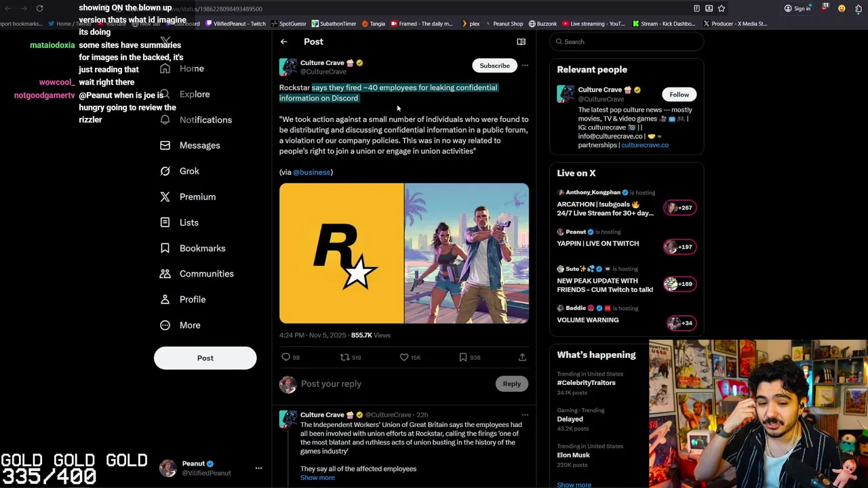
Task: Click the Bookmarks icon in sidebar
Action: (165, 248)
